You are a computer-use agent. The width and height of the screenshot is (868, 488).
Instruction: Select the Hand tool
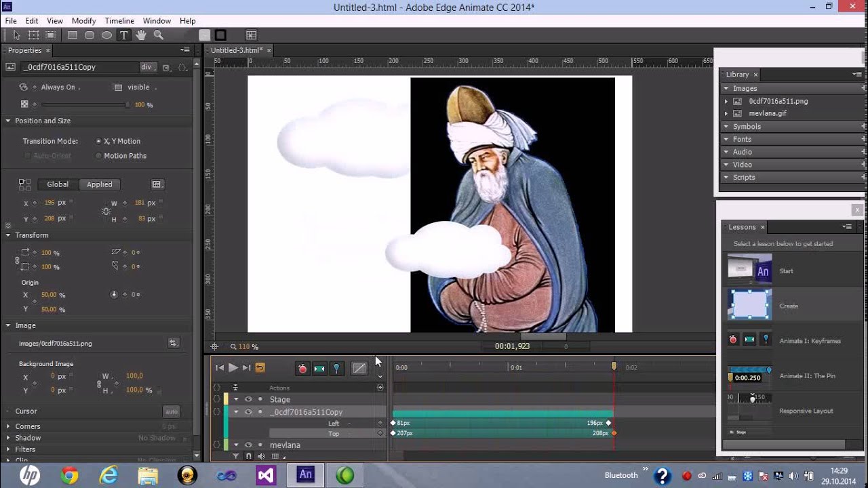pyautogui.click(x=141, y=35)
